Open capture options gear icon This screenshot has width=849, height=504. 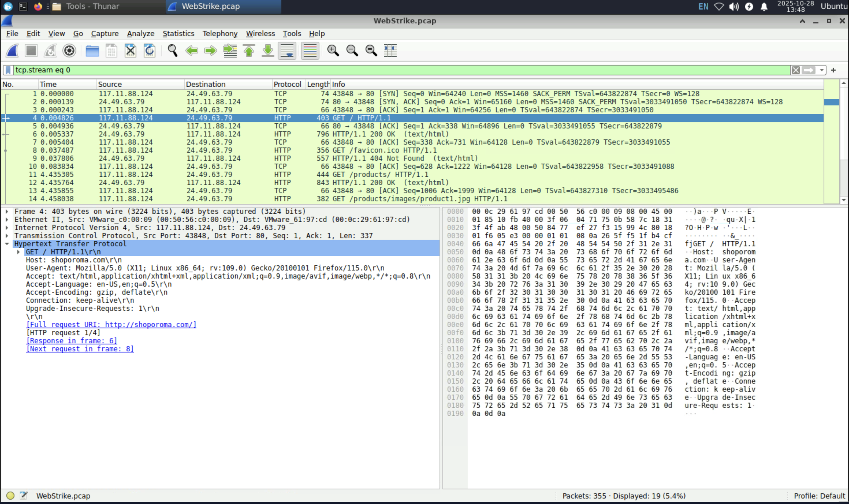(69, 51)
